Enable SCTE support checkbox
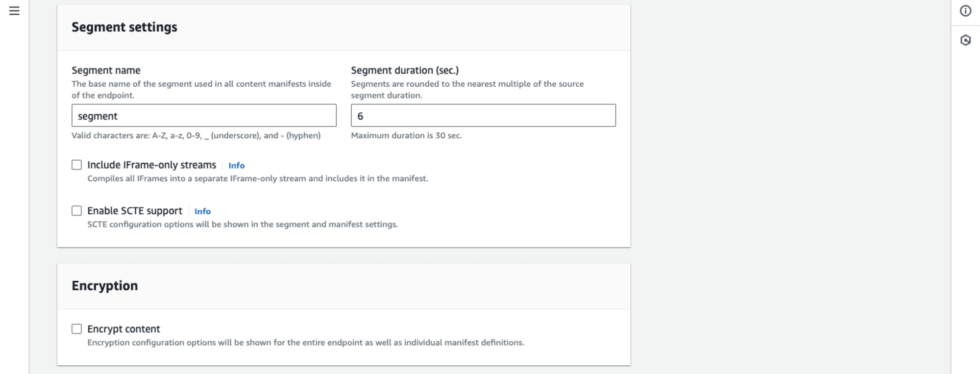Viewport: 980px width, 374px height. (x=76, y=211)
